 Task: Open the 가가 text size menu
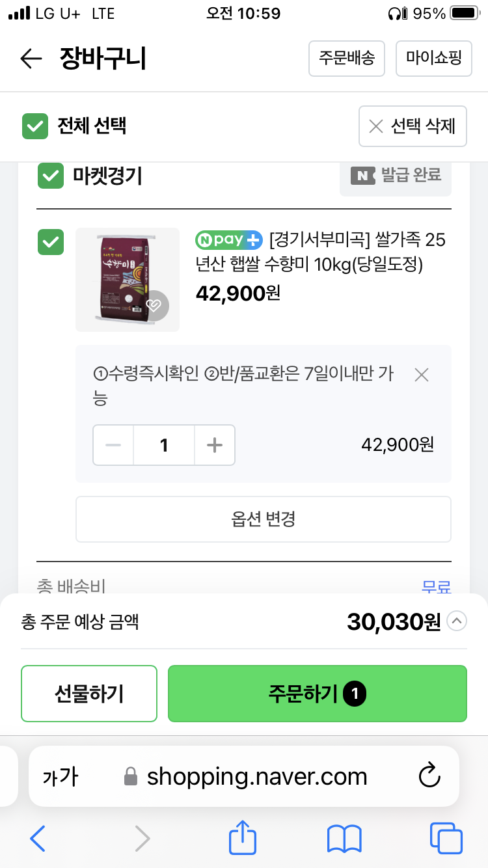point(61,776)
